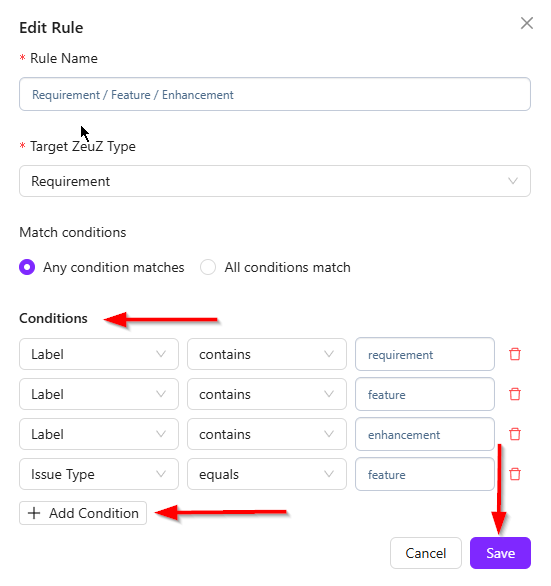Delete the 'requirement' label condition
Screen dimensions: 551x586
(x=515, y=354)
